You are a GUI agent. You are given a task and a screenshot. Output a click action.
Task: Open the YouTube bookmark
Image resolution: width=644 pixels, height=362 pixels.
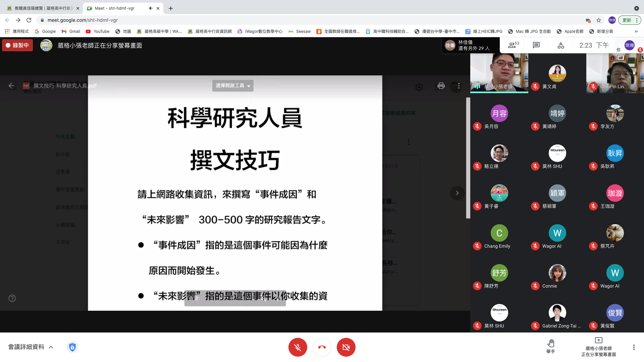98,32
